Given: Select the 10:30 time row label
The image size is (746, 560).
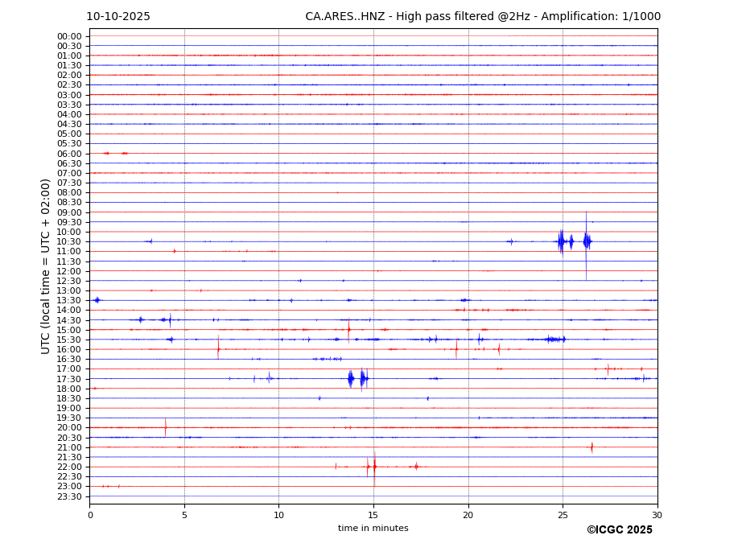Looking at the screenshot, I should click(69, 241).
